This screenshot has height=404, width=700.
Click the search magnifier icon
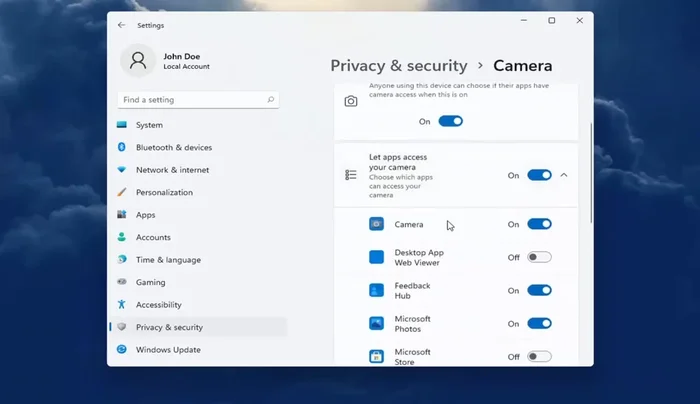click(x=270, y=100)
